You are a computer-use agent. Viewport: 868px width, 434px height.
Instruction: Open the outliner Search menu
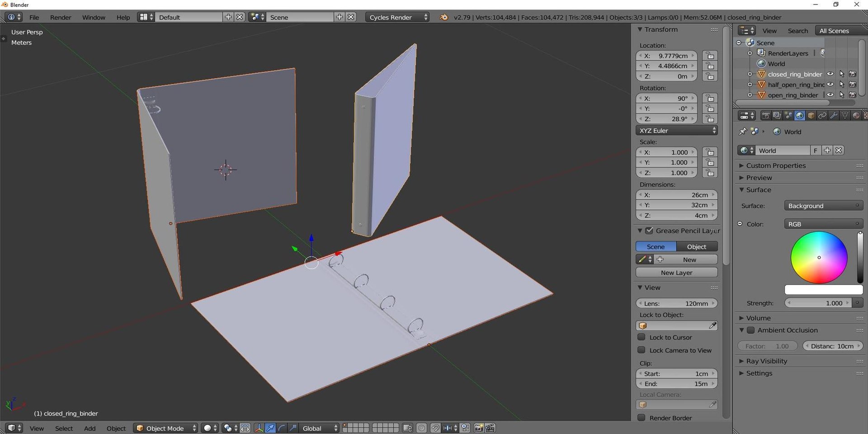(x=797, y=31)
